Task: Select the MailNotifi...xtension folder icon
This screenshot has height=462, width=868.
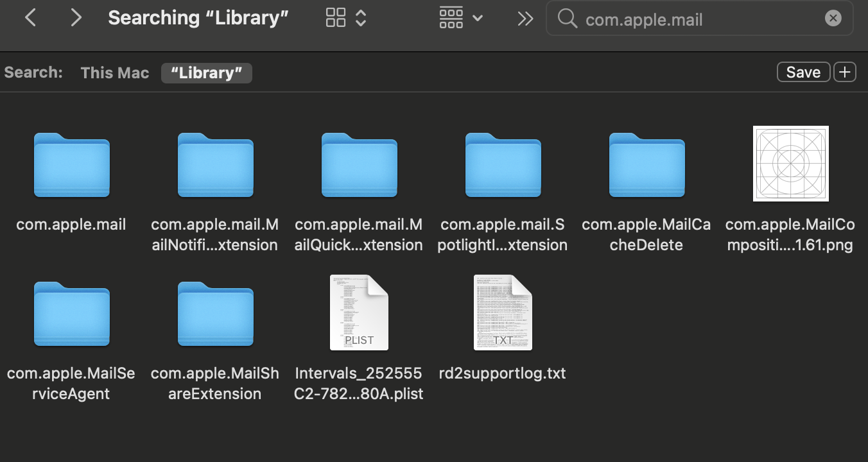Action: pyautogui.click(x=216, y=165)
